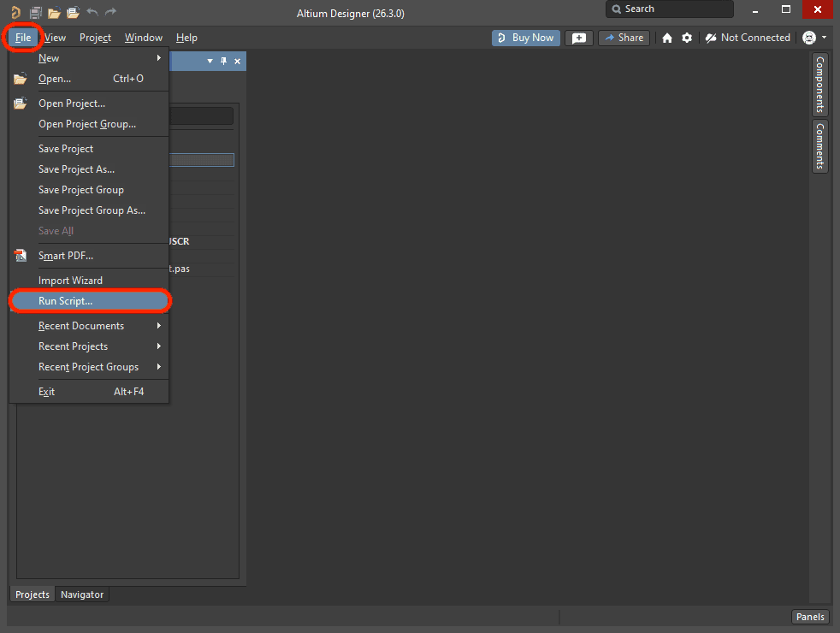Image resolution: width=840 pixels, height=633 pixels.
Task: Click the Undo arrow in the toolbar
Action: pyautogui.click(x=92, y=12)
